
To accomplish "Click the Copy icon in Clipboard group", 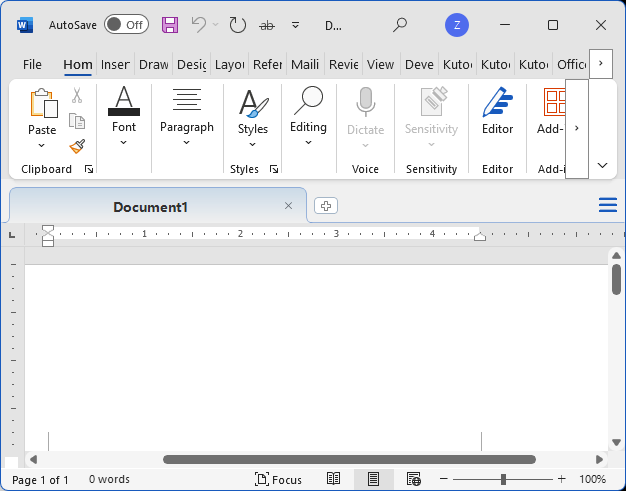I will point(77,121).
